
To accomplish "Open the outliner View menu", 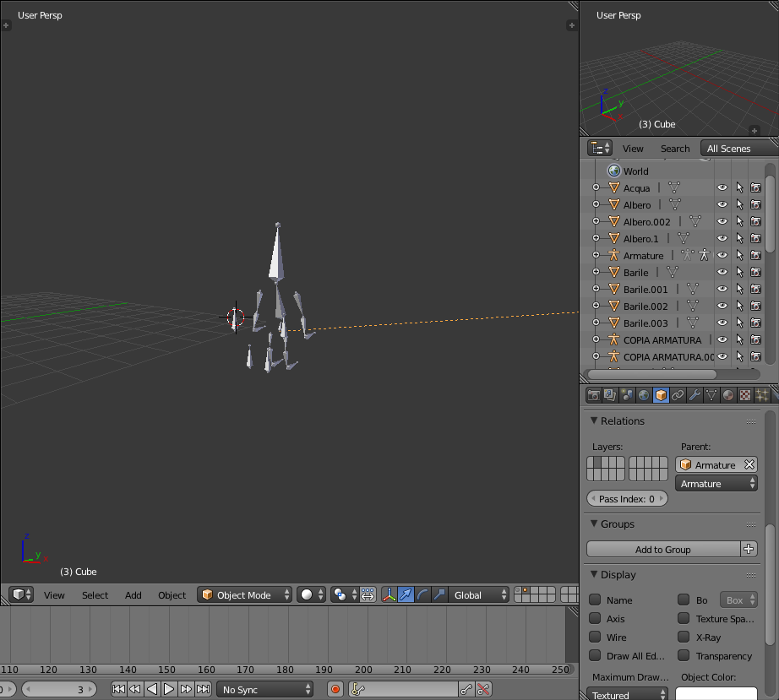I will pos(633,149).
